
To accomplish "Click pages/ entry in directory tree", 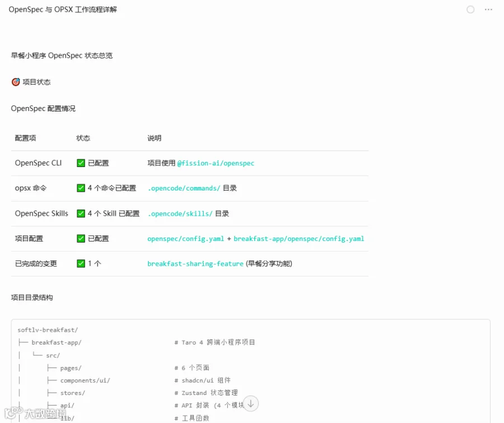I will (x=71, y=368).
